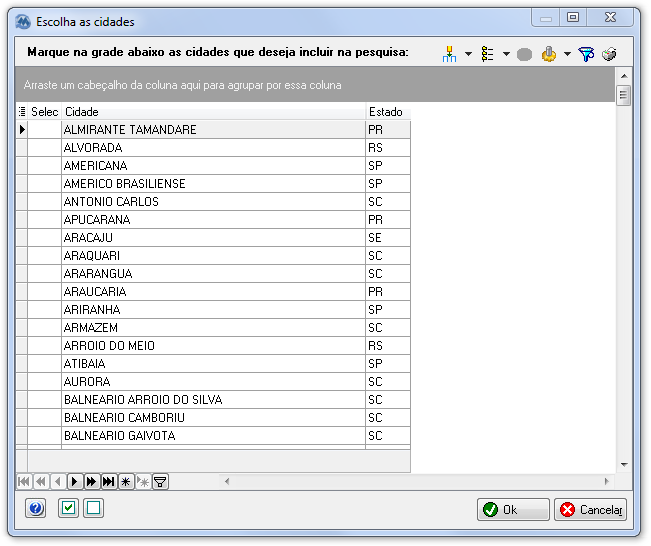Select the ARIRANHA city row
The width and height of the screenshot is (651, 546).
[213, 309]
